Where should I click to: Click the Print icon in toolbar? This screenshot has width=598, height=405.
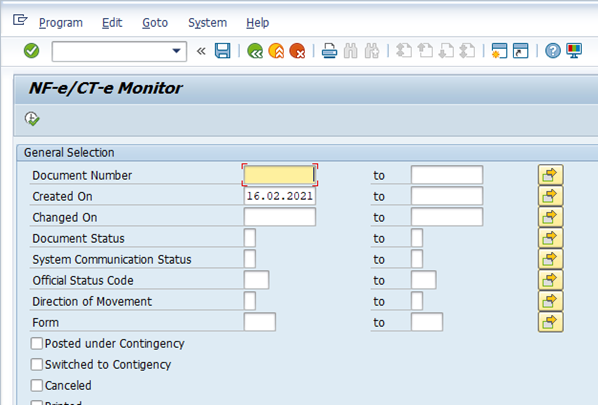(329, 51)
